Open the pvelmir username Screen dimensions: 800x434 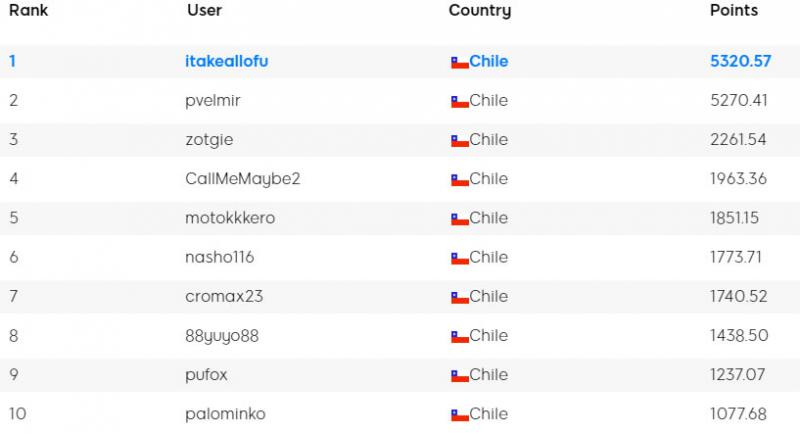click(x=213, y=101)
